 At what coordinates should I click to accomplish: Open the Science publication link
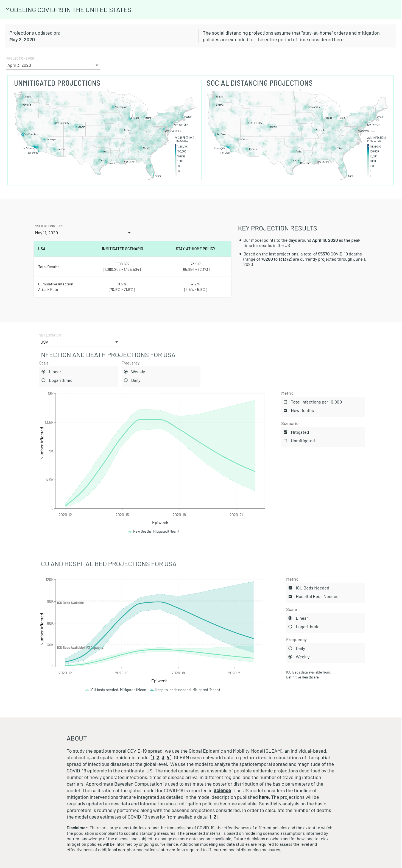pos(222,791)
